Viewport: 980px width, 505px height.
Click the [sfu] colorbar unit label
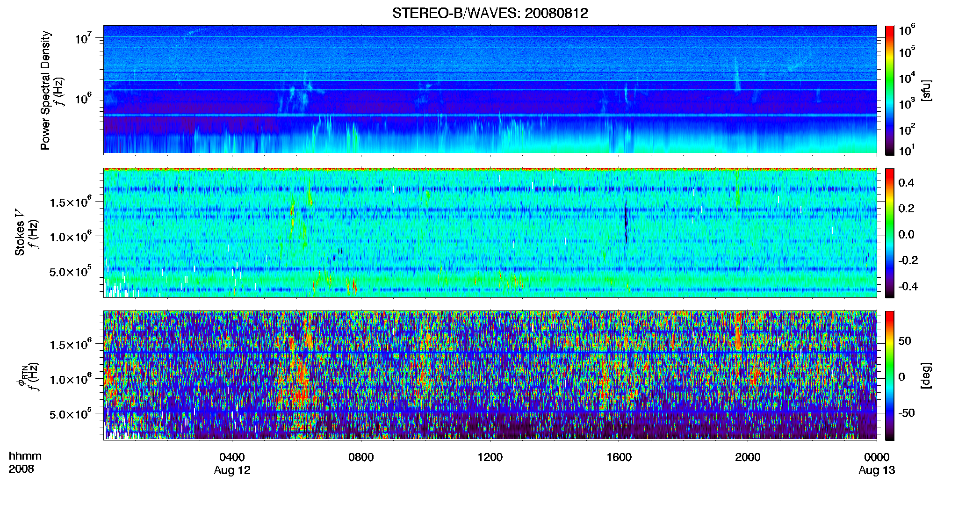coord(926,90)
